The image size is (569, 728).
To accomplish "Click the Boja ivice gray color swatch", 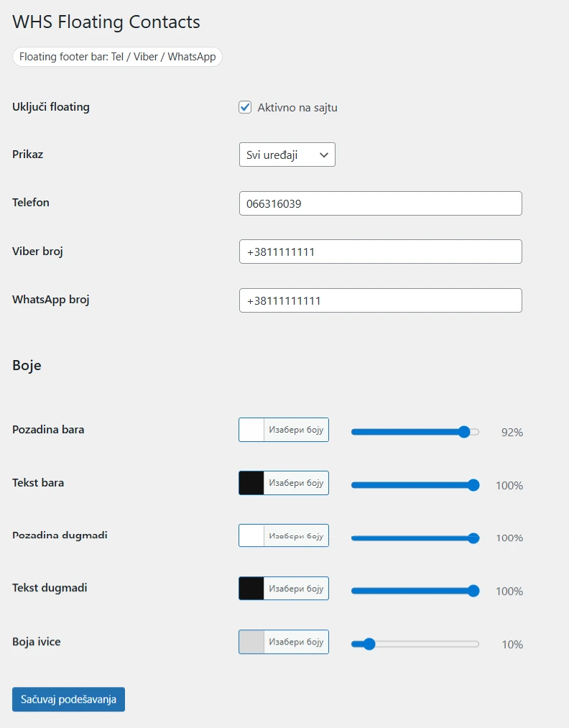I will pos(251,642).
